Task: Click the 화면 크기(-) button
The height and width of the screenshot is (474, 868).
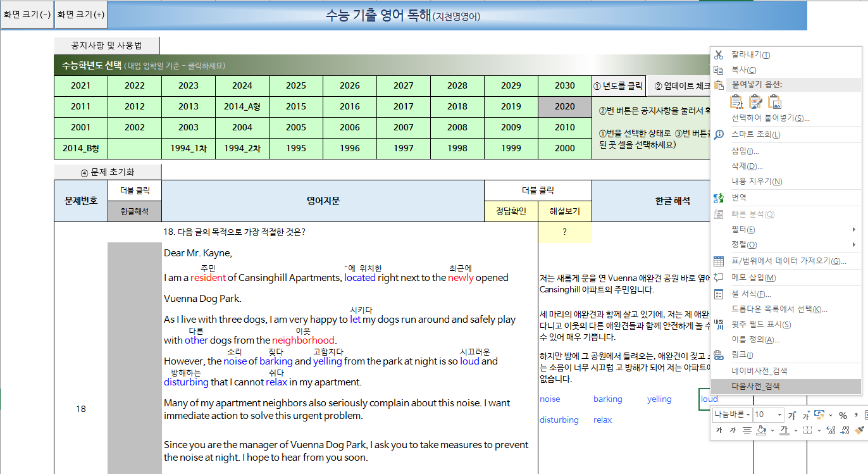Action: point(27,15)
